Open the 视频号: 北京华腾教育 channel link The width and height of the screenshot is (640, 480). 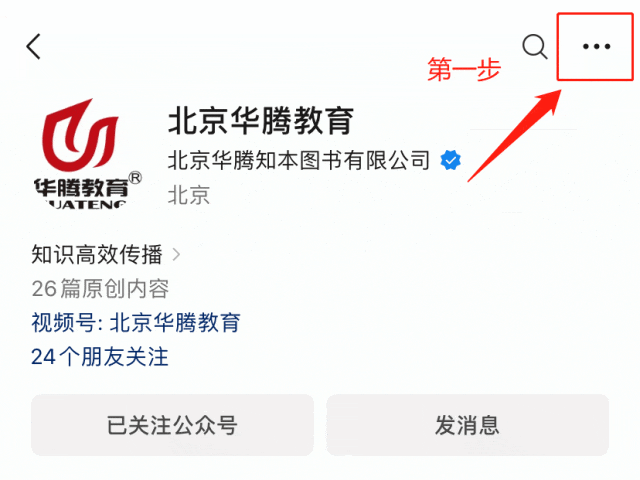pyautogui.click(x=136, y=322)
